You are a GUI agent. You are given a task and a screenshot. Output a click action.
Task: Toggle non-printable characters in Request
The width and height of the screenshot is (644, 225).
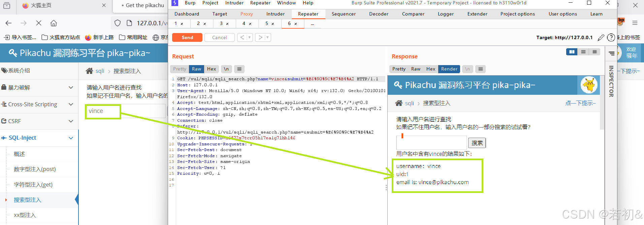pyautogui.click(x=226, y=69)
